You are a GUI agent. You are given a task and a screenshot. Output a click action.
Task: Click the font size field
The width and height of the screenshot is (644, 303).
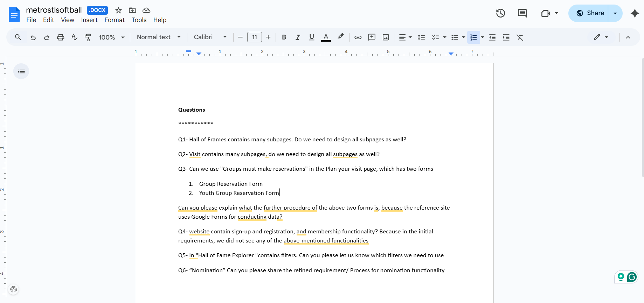click(255, 37)
